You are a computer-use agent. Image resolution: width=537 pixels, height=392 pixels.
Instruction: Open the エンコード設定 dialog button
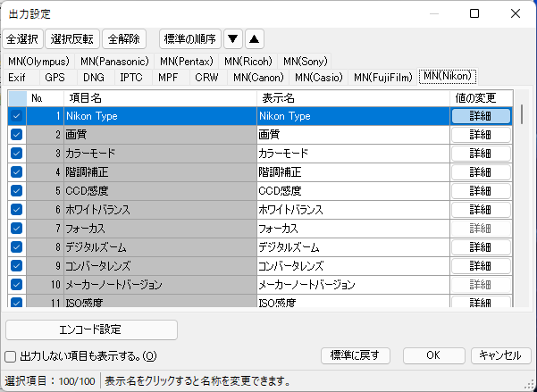click(91, 329)
